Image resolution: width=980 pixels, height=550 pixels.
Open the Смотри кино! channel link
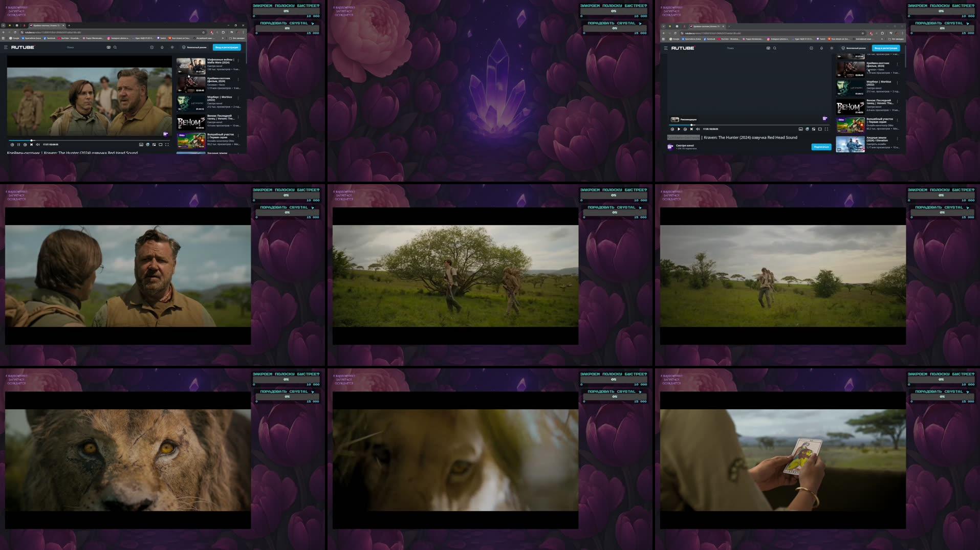pyautogui.click(x=685, y=146)
